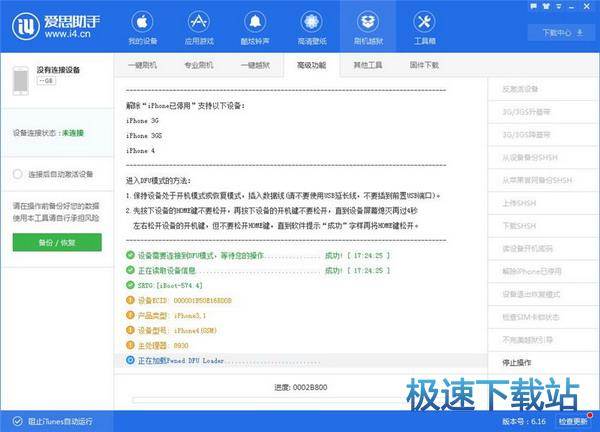Click the green check icon beside 正在读取设备信息
Viewport: 600px width, 432px height.
tap(130, 270)
